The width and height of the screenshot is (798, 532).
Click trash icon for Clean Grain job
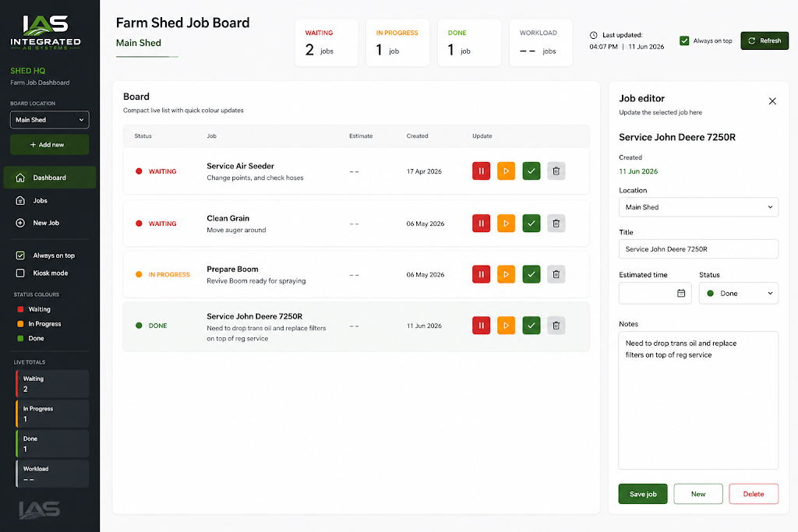click(556, 224)
